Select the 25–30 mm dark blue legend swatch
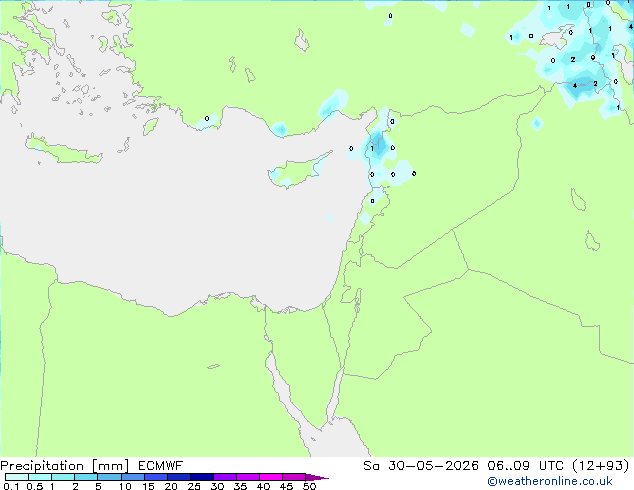The image size is (634, 490). [x=201, y=477]
